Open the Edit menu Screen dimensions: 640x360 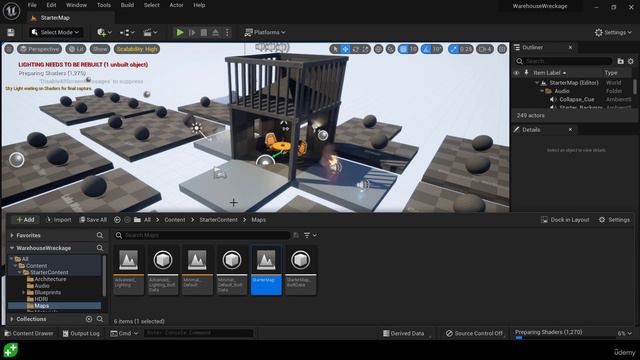(x=51, y=5)
